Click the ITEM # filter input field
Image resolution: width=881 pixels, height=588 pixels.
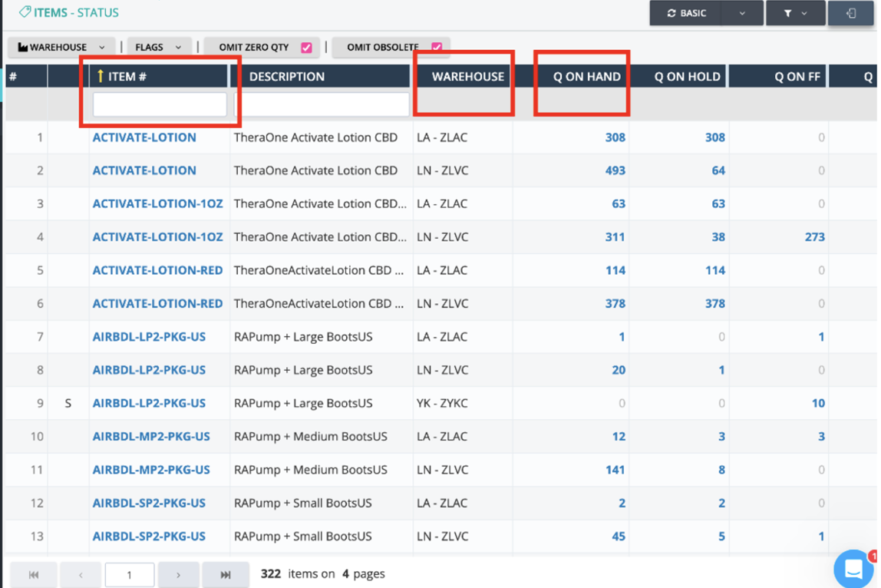tap(160, 104)
